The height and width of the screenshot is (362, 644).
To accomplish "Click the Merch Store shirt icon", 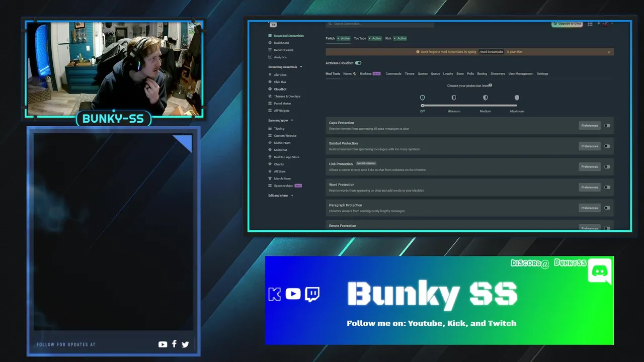I will [x=270, y=178].
